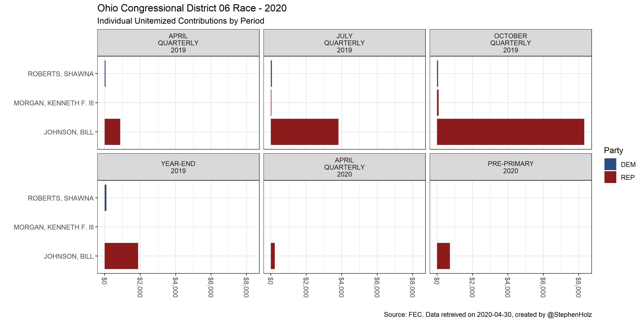Click Johnson's bar in April Quarterly 2020
Image resolution: width=644 pixels, height=322 pixels.
[x=273, y=256]
